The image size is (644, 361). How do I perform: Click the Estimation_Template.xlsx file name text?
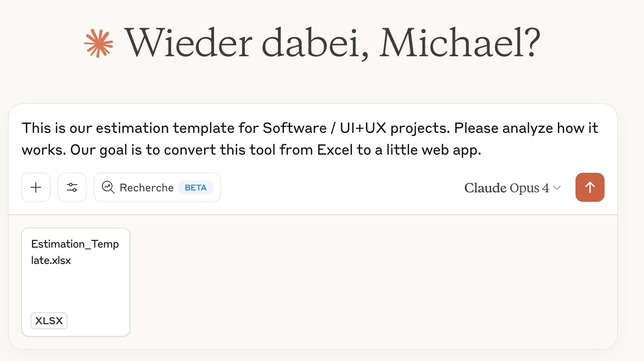[x=75, y=252]
